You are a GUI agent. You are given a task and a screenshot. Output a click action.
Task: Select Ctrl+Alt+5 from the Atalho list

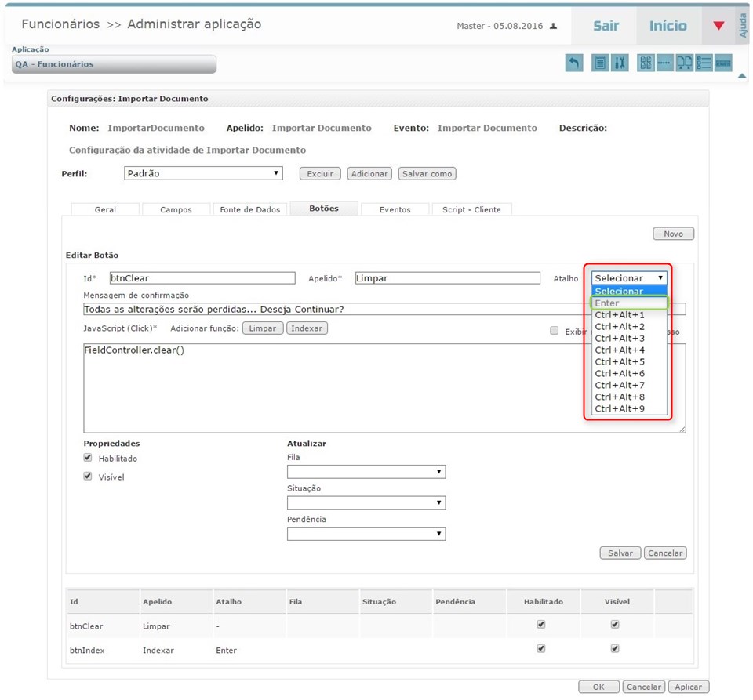pyautogui.click(x=620, y=361)
